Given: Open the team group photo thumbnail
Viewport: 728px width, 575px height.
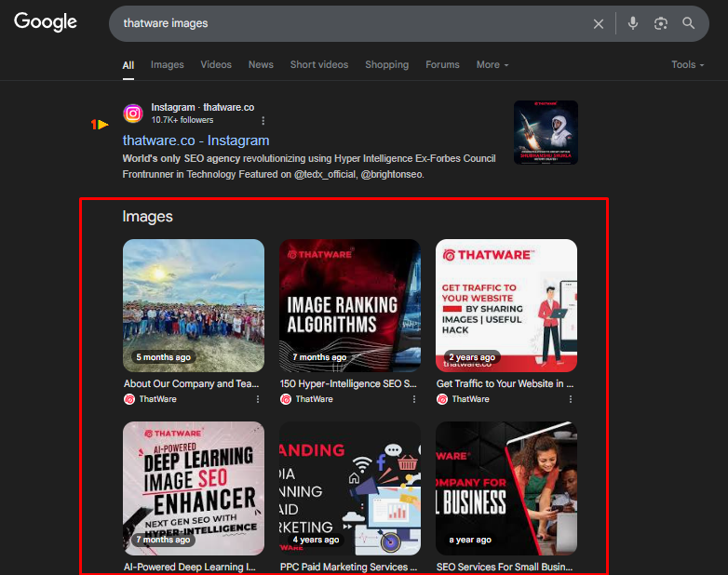Looking at the screenshot, I should pyautogui.click(x=194, y=306).
